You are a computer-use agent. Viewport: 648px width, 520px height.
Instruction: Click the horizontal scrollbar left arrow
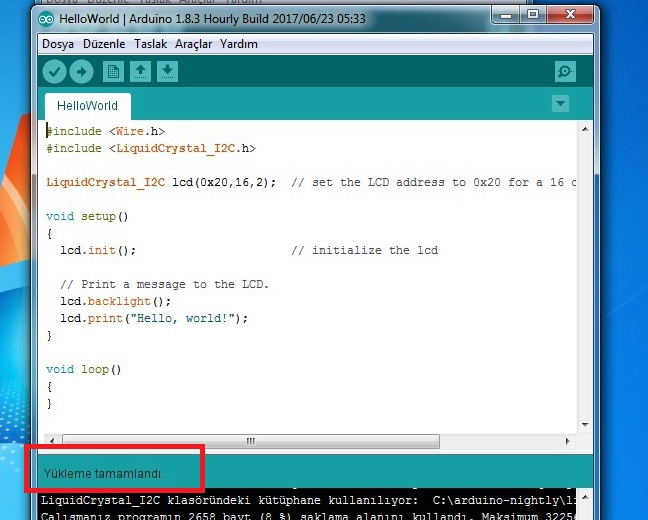tap(52, 441)
